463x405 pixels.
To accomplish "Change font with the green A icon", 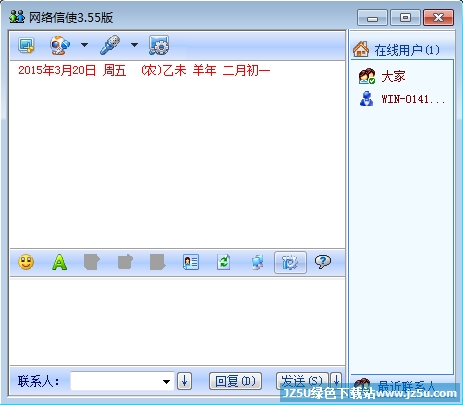I will pyautogui.click(x=59, y=262).
